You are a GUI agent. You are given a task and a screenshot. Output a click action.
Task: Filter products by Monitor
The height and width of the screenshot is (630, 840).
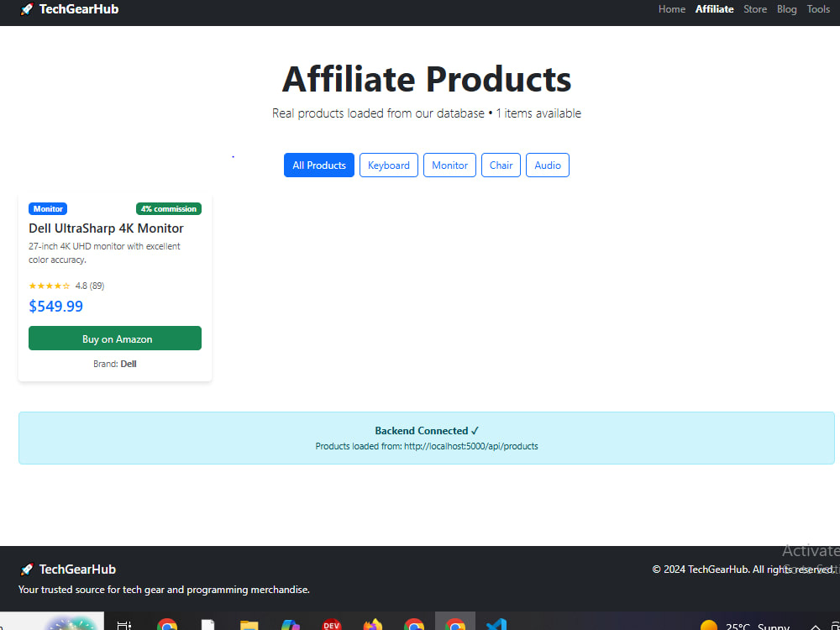pyautogui.click(x=449, y=165)
